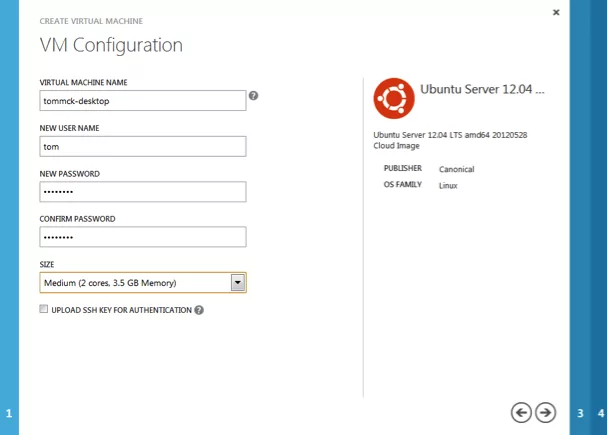Enable Upload SSH Key for Authentication checkbox
This screenshot has height=435, width=608.
(x=43, y=309)
